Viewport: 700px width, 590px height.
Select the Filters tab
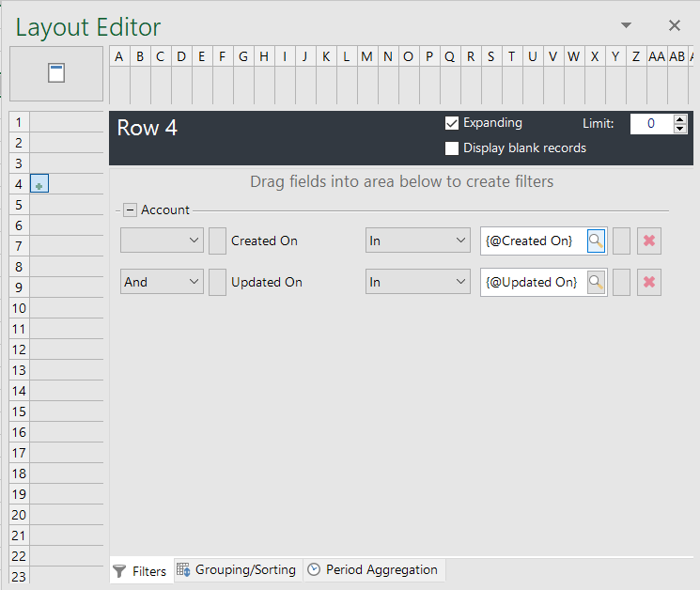(140, 570)
